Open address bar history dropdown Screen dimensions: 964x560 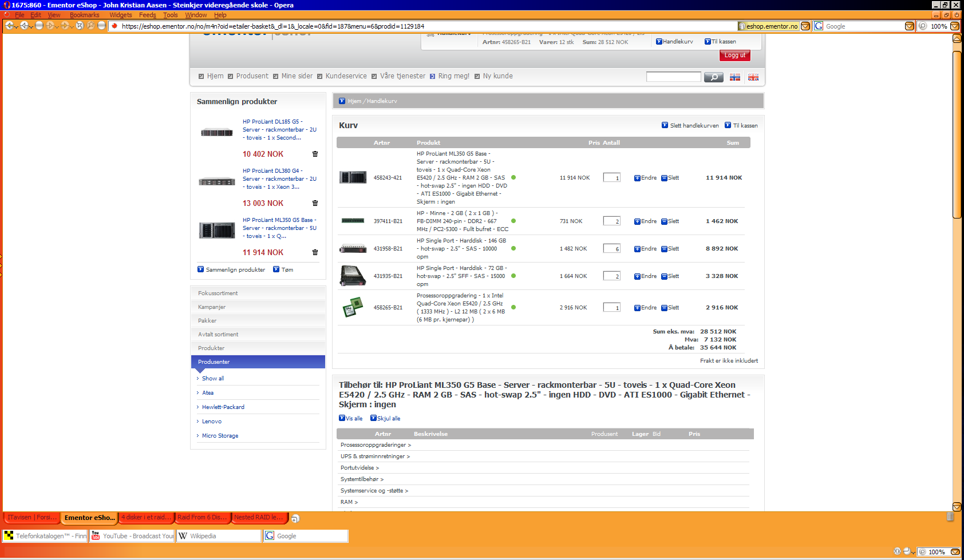(x=805, y=26)
